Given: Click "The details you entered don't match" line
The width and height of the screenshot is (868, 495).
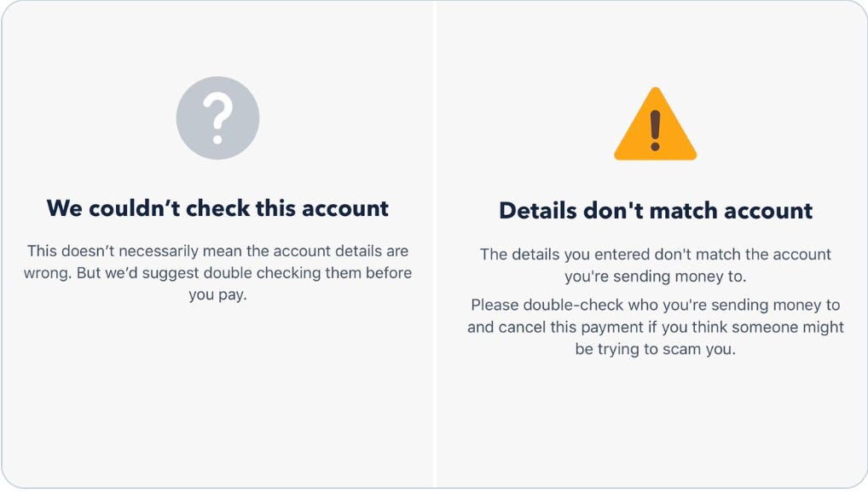Looking at the screenshot, I should pos(656,254).
